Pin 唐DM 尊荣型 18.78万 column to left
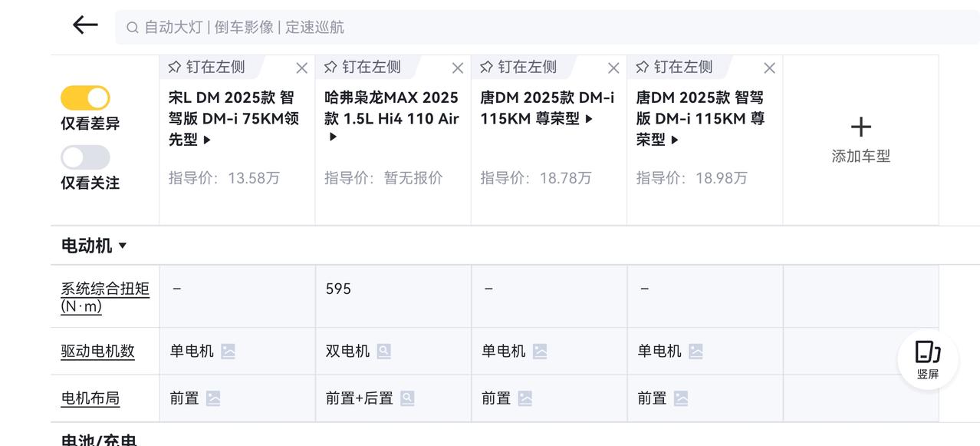980x446 pixels. pyautogui.click(x=518, y=67)
